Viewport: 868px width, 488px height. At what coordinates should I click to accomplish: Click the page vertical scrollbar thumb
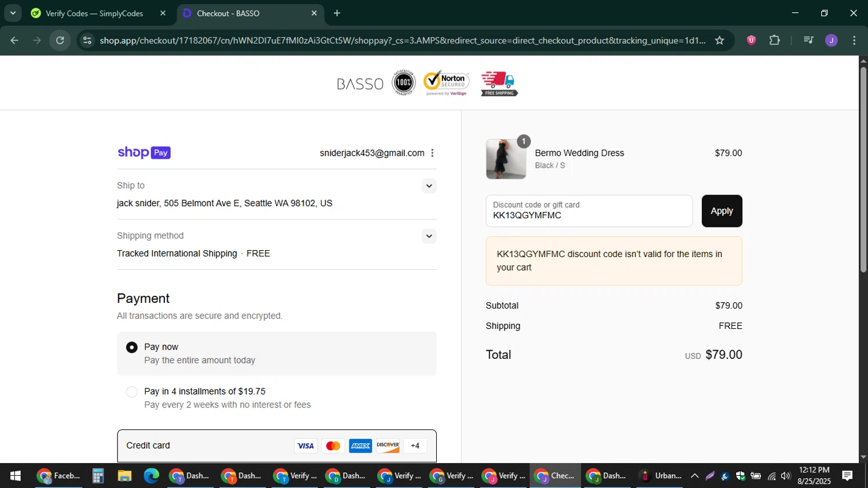(863, 169)
